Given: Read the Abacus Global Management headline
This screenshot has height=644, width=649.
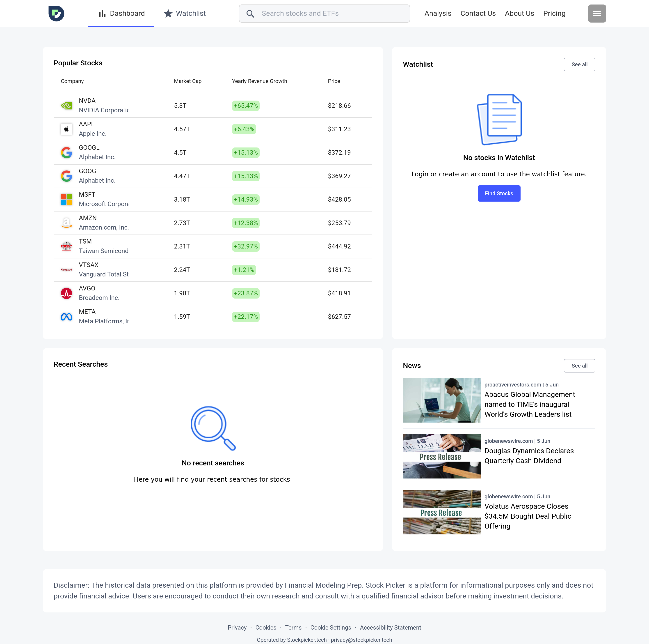Looking at the screenshot, I should [x=529, y=404].
